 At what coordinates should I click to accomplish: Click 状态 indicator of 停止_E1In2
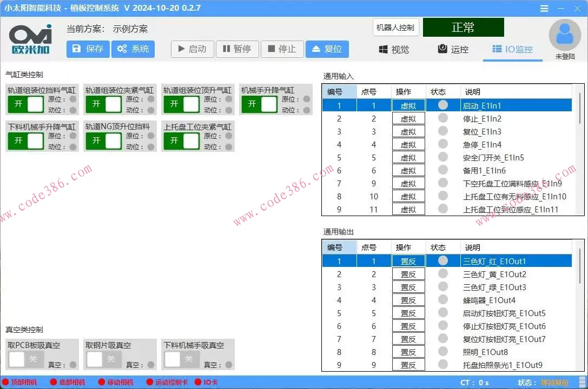click(x=443, y=118)
